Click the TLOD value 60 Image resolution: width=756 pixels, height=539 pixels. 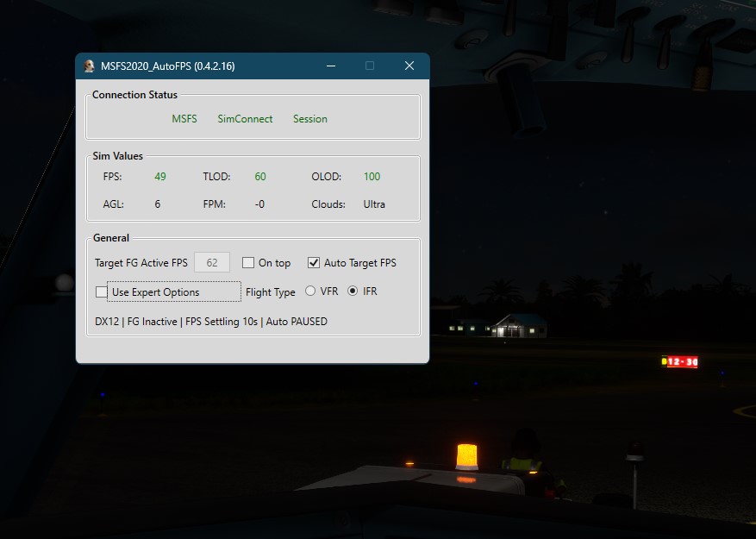(260, 177)
